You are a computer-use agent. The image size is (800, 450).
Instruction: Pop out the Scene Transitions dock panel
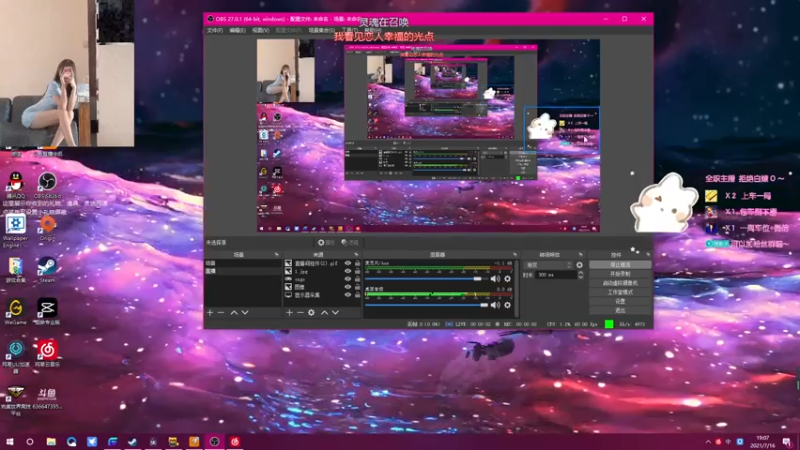(581, 255)
